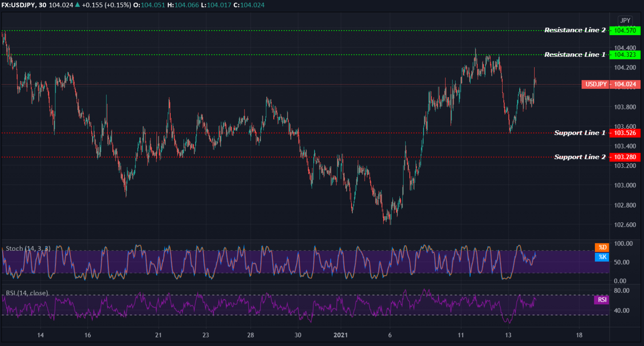This screenshot has width=644, height=346.
Task: Click the 103.800 price scale value
Action: [625, 107]
